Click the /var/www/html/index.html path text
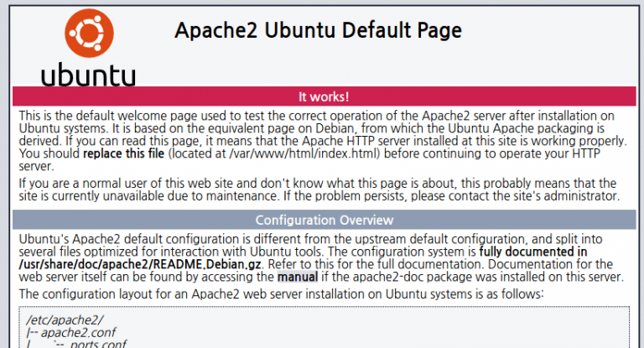This screenshot has width=644, height=348. tap(303, 153)
